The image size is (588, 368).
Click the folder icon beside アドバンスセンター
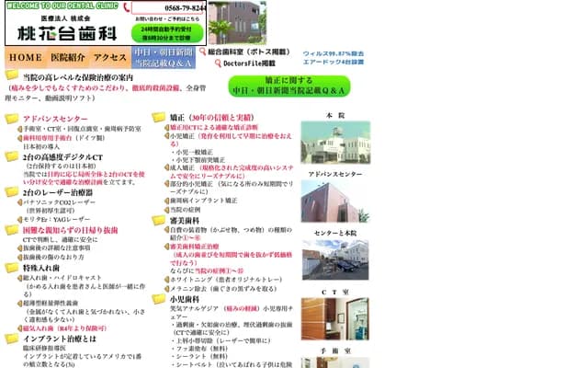coord(12,120)
